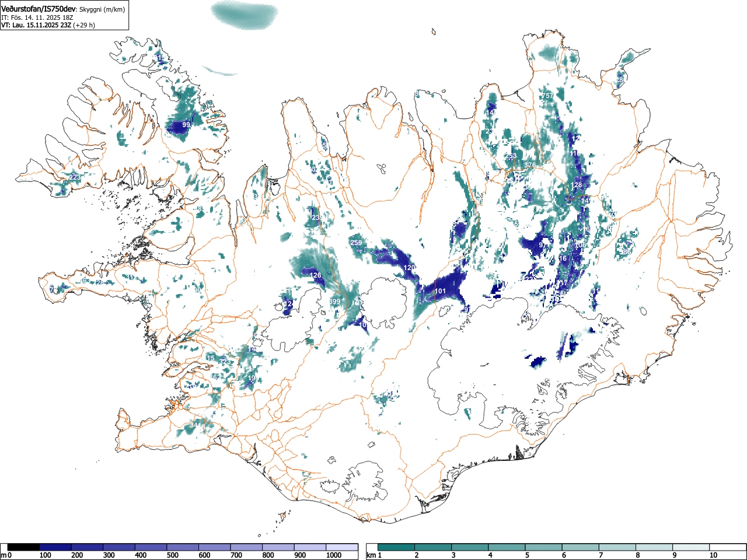Click the '900' tick on the metre legend

(299, 555)
